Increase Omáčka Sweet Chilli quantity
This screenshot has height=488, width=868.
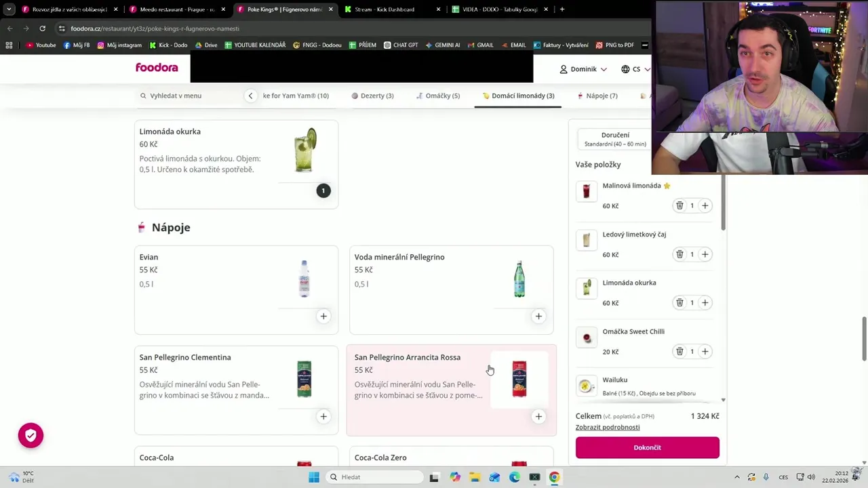[x=705, y=351]
